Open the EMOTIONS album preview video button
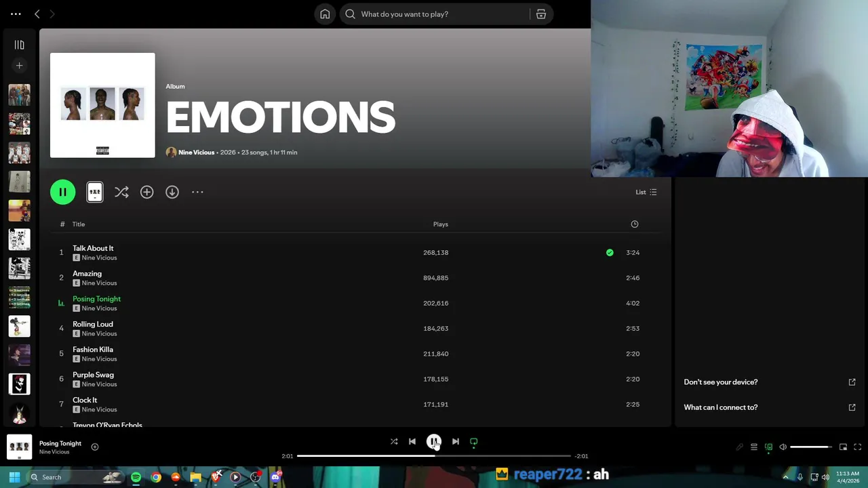This screenshot has height=488, width=868. click(95, 192)
